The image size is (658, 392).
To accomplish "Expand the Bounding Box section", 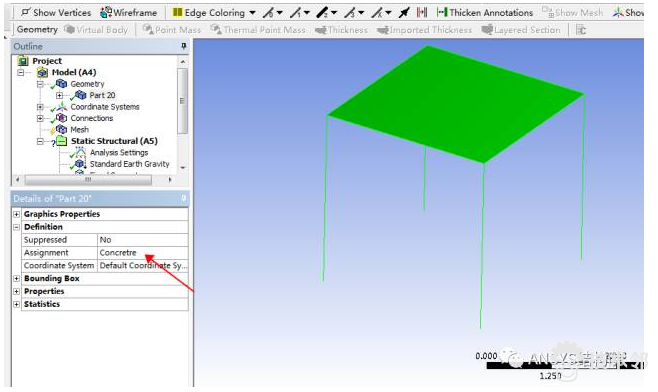I will (x=16, y=279).
